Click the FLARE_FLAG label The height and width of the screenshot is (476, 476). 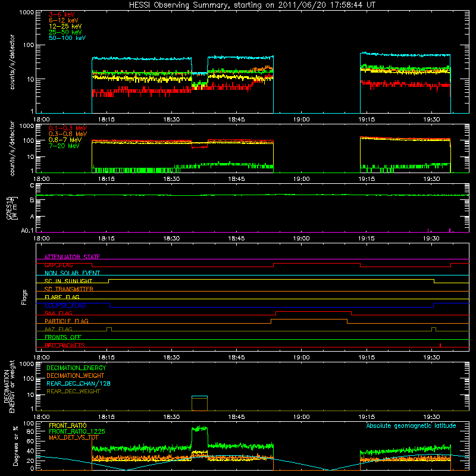point(62,297)
